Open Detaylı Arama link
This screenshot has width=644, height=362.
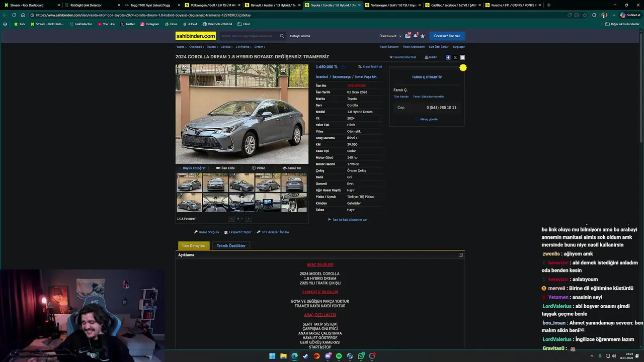click(300, 36)
